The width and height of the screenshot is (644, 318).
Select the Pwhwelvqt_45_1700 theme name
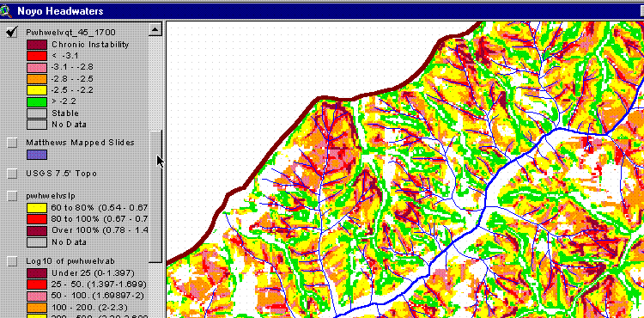pyautogui.click(x=70, y=33)
